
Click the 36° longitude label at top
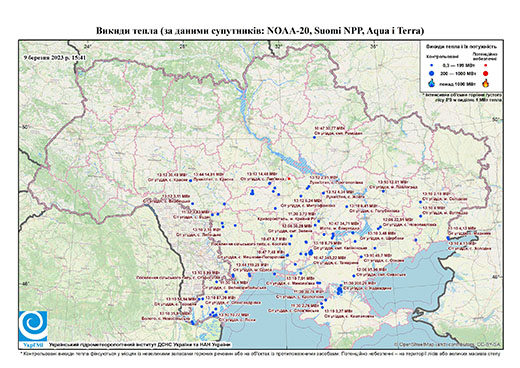click(x=374, y=47)
